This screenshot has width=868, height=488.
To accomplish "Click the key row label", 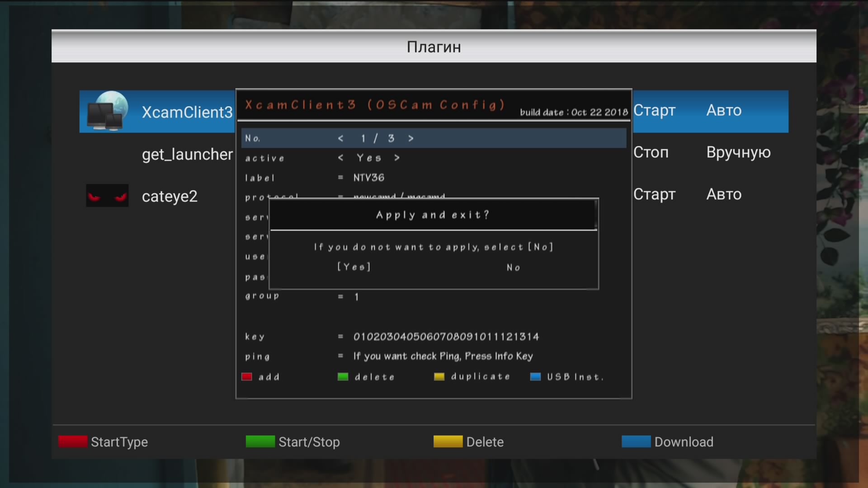I will click(255, 337).
